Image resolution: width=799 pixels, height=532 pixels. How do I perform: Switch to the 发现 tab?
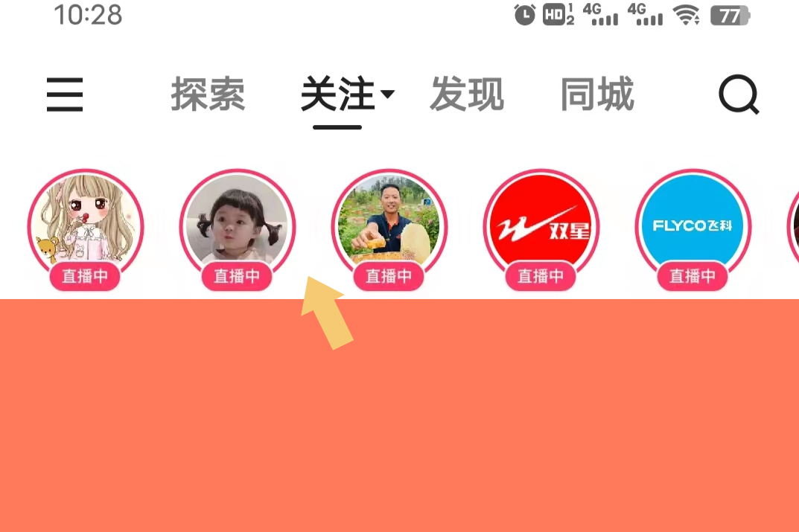click(467, 94)
